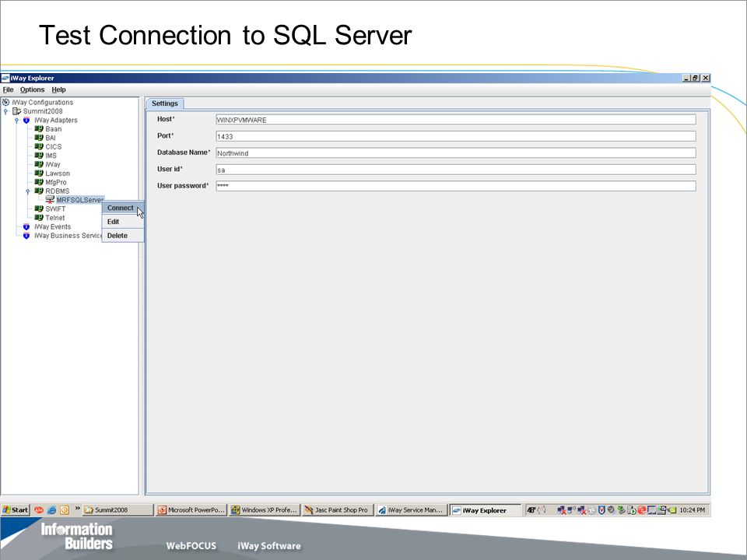Click the User id field

(x=456, y=170)
